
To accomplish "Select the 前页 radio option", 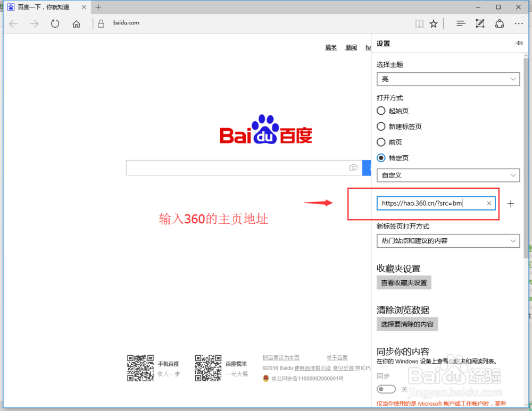I will point(381,142).
